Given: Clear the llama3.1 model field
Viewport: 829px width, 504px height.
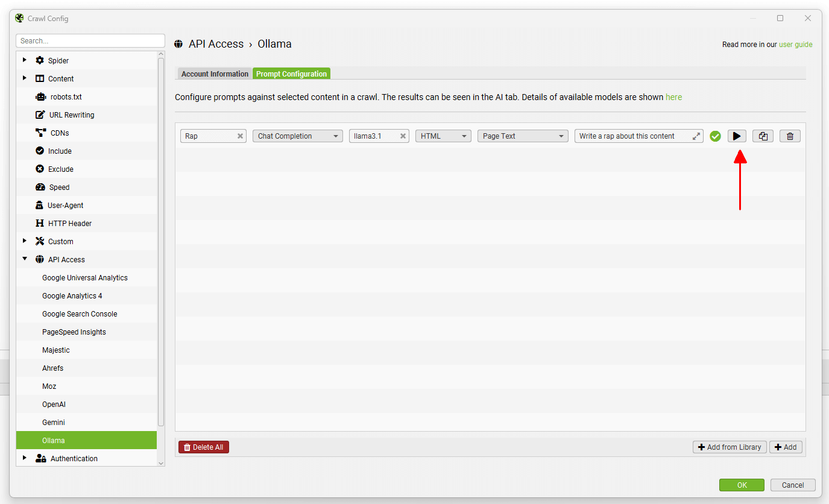Looking at the screenshot, I should (x=403, y=136).
